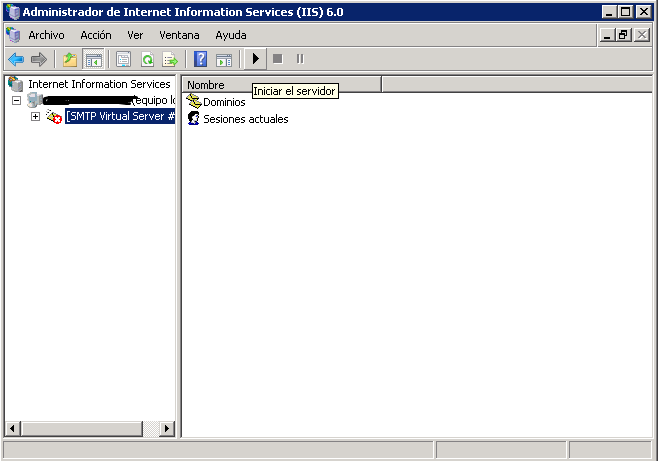Open the Archivo menu
Image resolution: width=658 pixels, height=461 pixels.
click(46, 35)
